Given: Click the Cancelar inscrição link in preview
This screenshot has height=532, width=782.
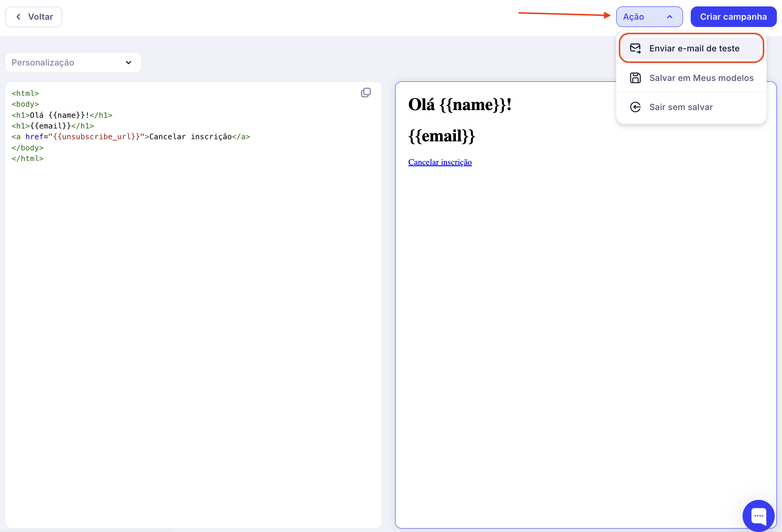Looking at the screenshot, I should click(440, 162).
